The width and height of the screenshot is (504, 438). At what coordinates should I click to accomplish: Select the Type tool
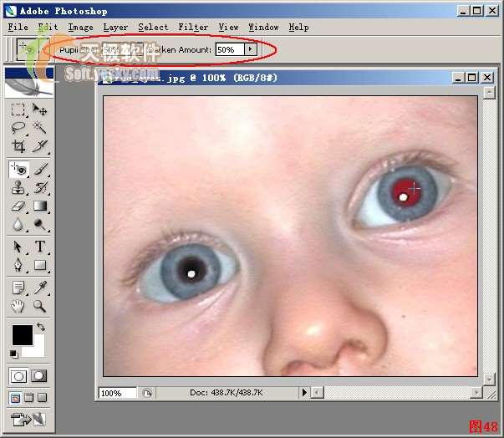click(39, 247)
